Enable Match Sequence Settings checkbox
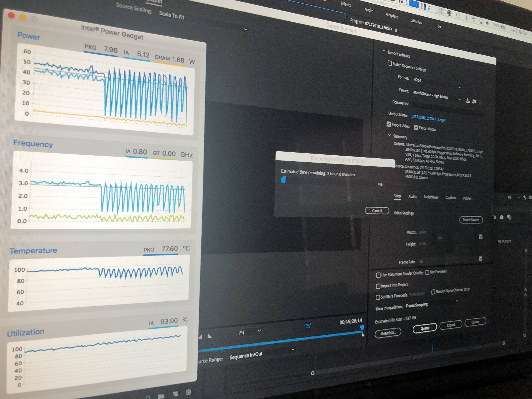Viewport: 532px width, 399px height. pyautogui.click(x=390, y=63)
